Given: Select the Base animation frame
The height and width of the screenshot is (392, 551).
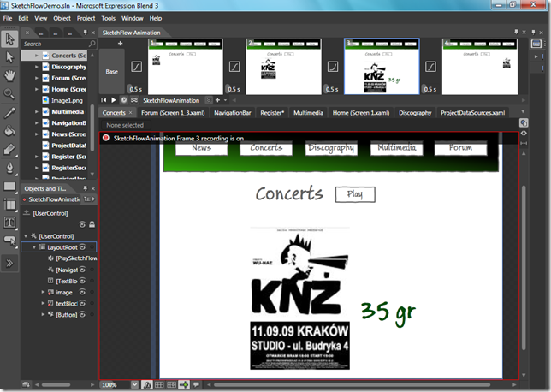Looking at the screenshot, I should (x=112, y=72).
